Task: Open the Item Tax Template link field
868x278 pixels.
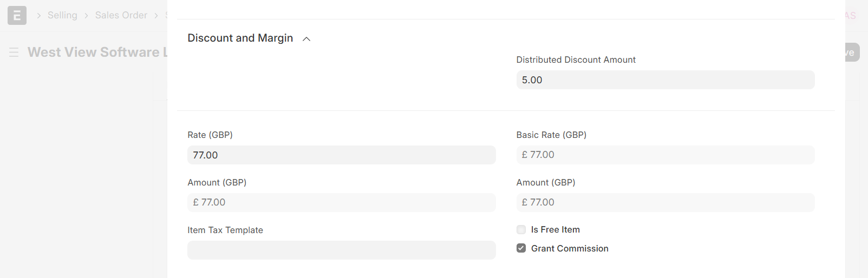Action: pos(341,250)
